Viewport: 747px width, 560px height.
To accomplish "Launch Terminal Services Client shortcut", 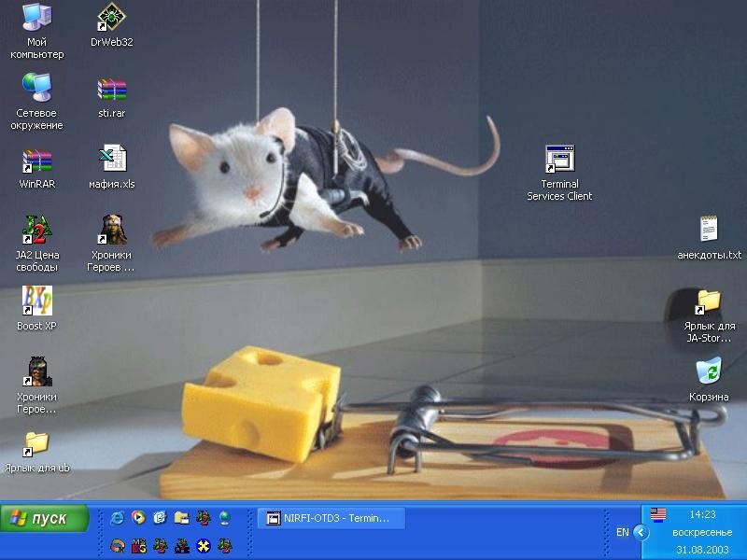I will [x=559, y=161].
